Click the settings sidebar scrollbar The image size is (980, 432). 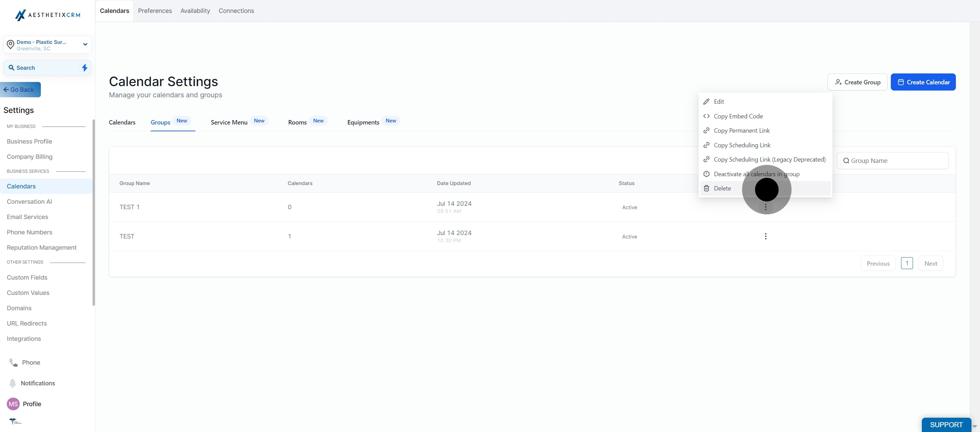pyautogui.click(x=94, y=212)
